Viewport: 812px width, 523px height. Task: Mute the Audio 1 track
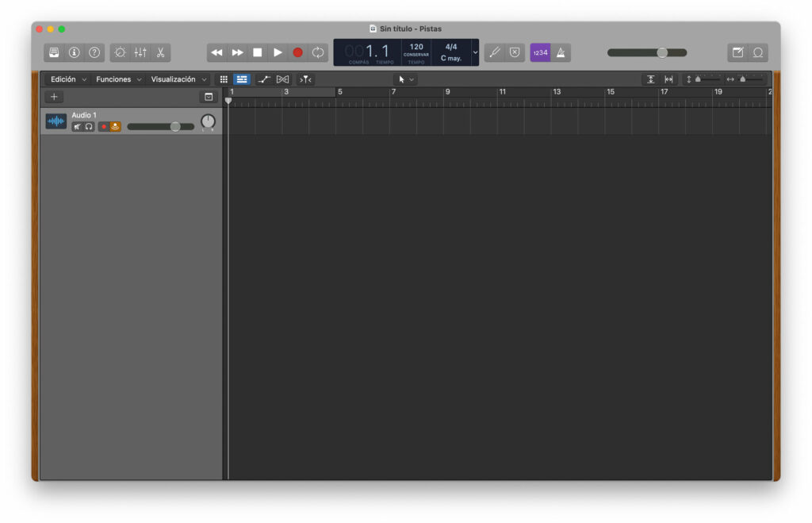tap(78, 127)
